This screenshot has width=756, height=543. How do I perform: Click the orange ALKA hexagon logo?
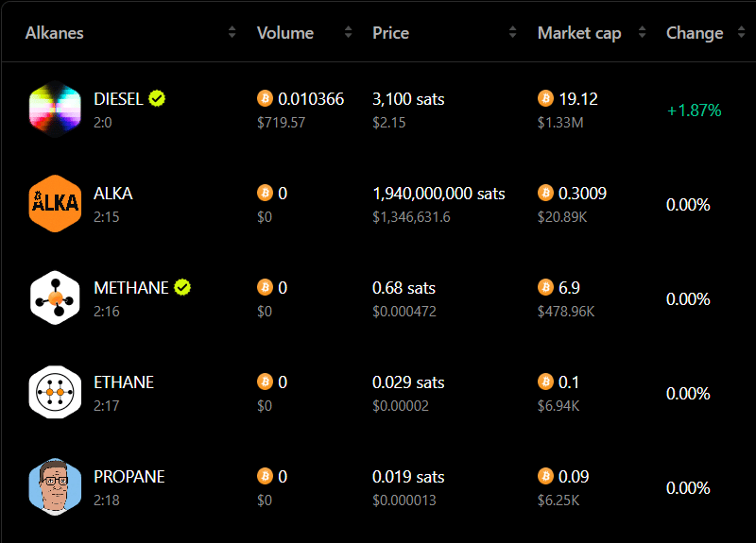[55, 204]
